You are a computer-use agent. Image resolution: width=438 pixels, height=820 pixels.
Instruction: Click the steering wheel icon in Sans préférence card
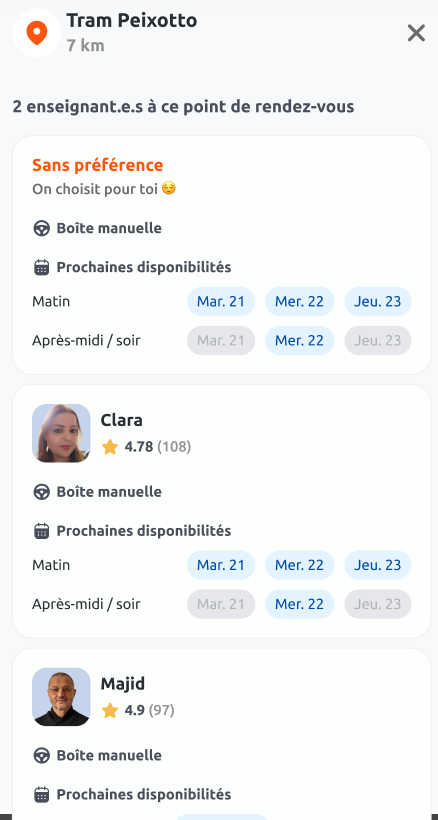(x=41, y=229)
